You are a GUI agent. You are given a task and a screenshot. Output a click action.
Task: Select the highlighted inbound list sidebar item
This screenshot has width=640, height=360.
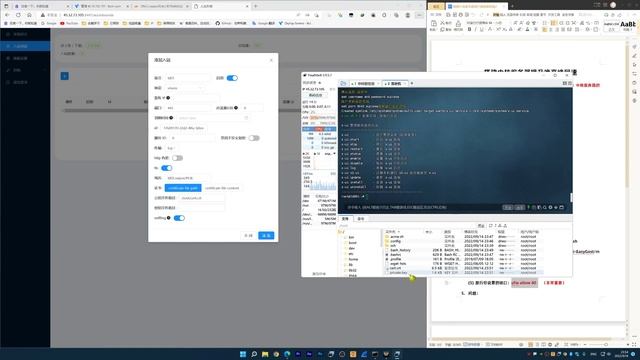point(25,46)
